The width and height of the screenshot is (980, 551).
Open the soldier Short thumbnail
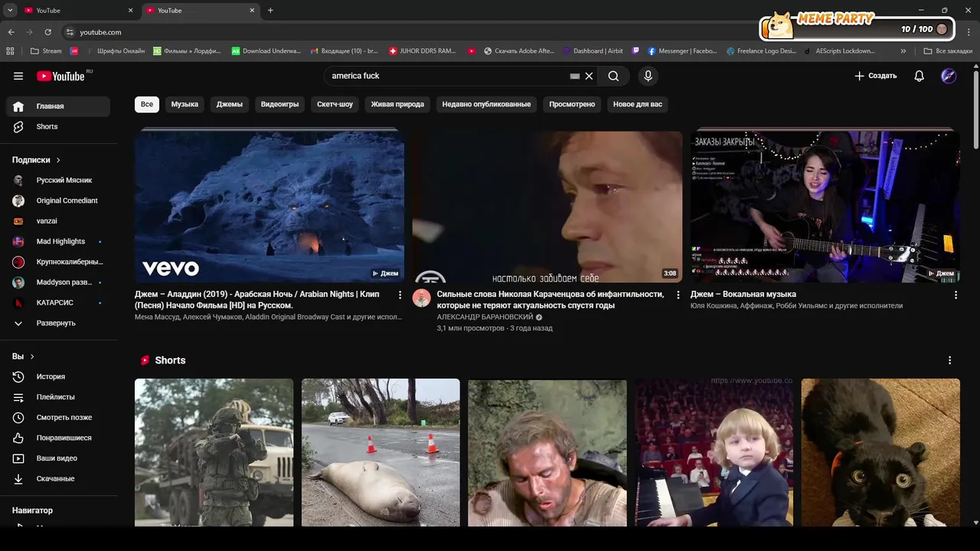[214, 452]
